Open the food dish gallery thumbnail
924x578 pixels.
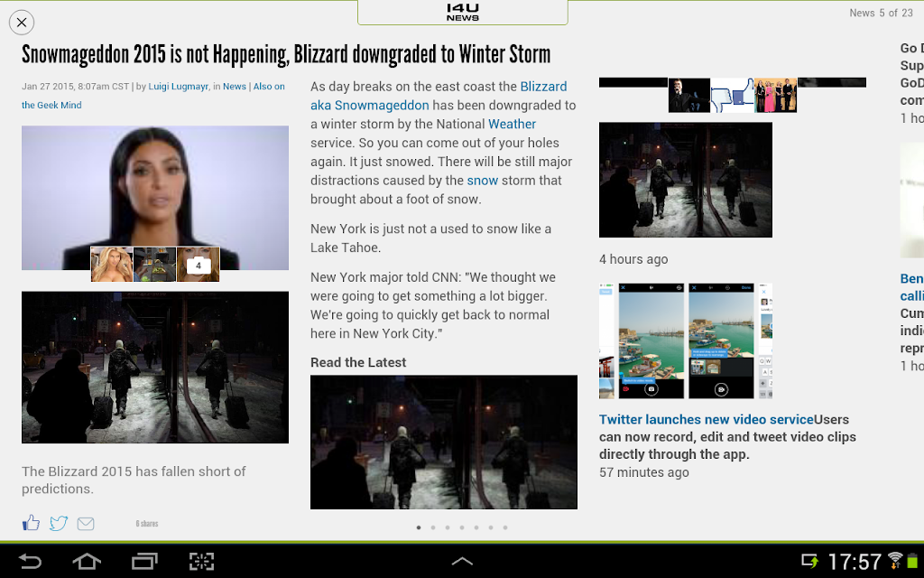[x=155, y=265]
